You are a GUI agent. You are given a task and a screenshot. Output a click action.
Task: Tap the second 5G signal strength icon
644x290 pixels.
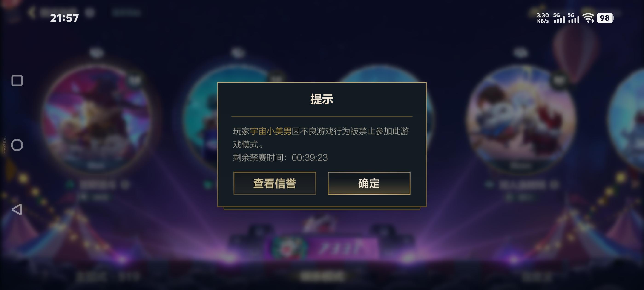tap(573, 18)
